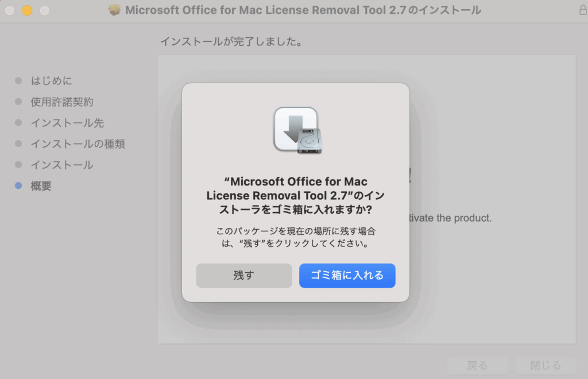588x379 pixels.
Task: Go to the インストール先 step
Action: coord(67,123)
